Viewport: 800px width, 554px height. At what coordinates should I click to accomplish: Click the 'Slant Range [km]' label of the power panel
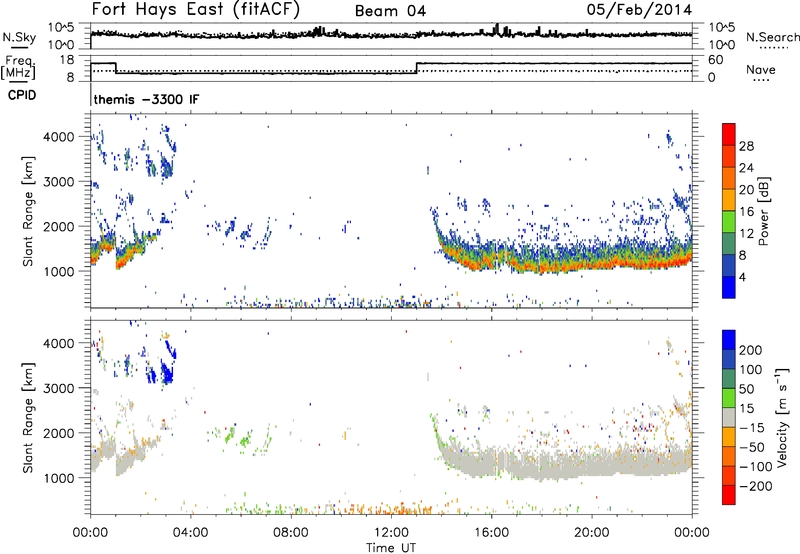[x=28, y=211]
